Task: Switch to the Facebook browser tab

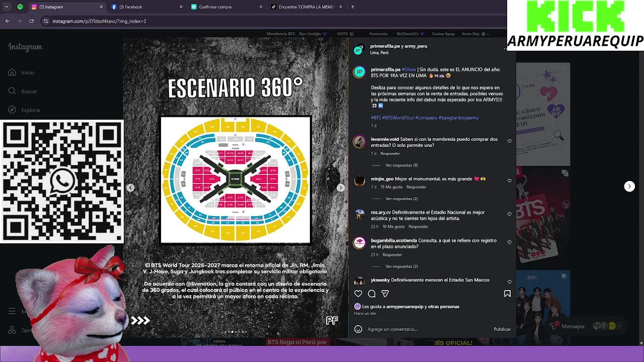Action: point(148,7)
